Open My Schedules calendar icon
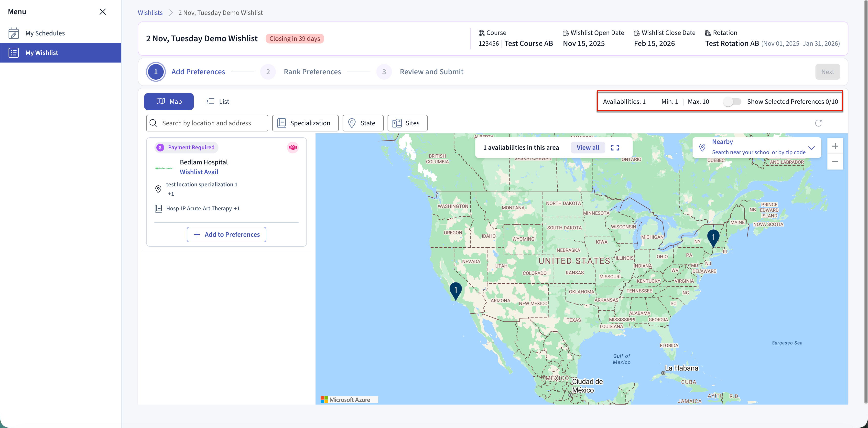 coord(13,33)
